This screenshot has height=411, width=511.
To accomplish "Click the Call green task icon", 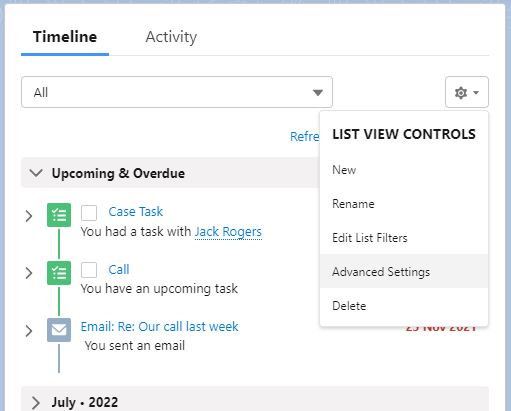I will click(x=59, y=273).
